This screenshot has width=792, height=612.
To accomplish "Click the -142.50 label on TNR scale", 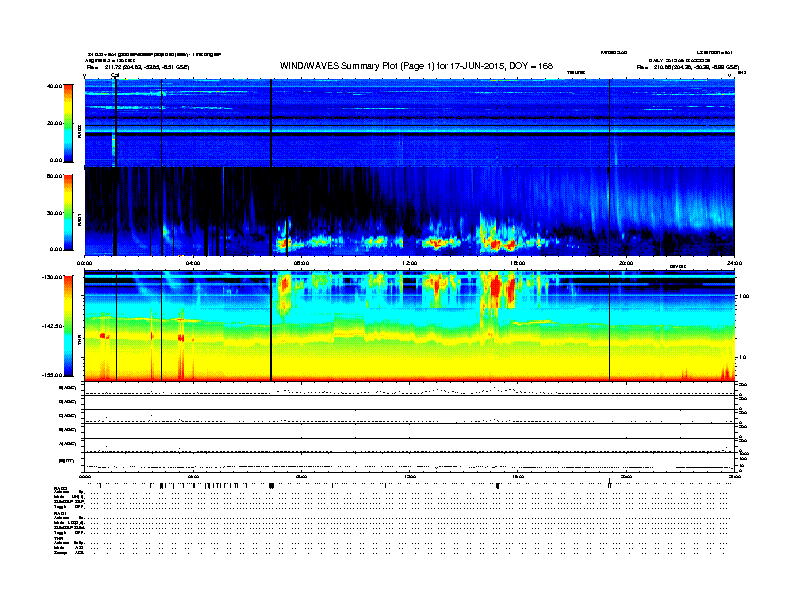I will (53, 327).
